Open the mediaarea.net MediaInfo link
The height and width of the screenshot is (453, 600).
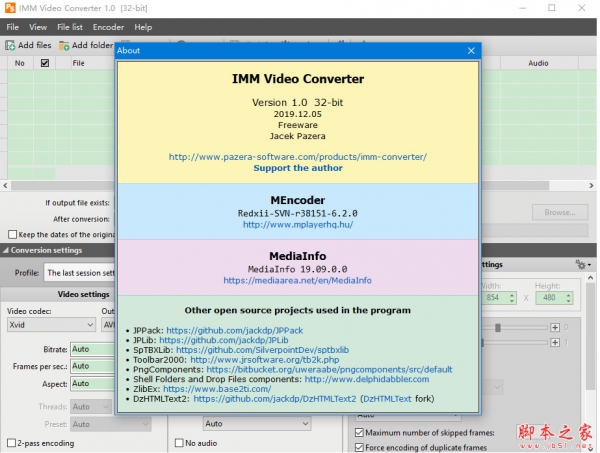pos(297,280)
